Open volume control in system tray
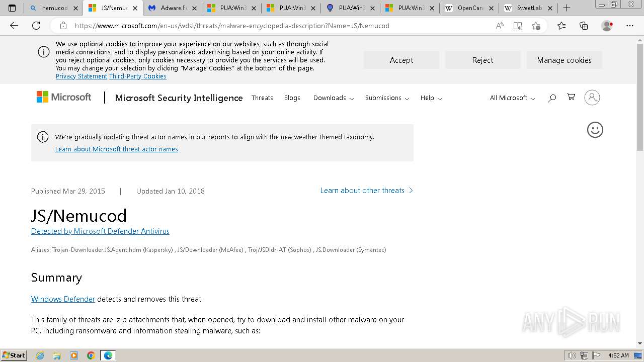The width and height of the screenshot is (644, 362). coord(572,355)
